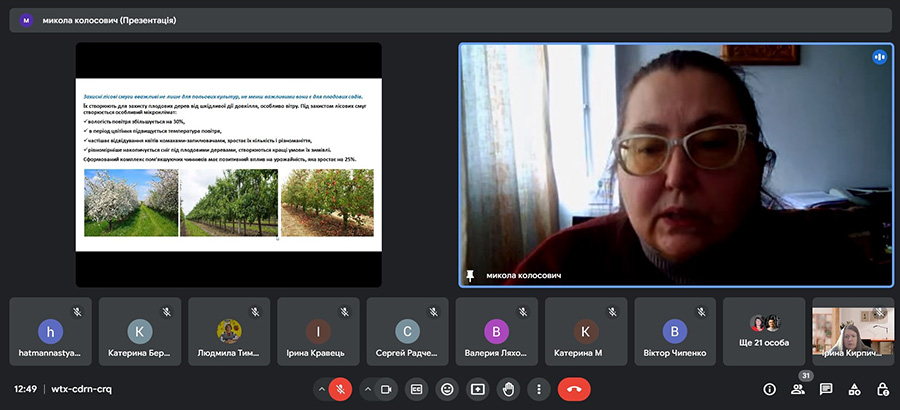The image size is (900, 410).
Task: Click the микола колосович name label on video
Action: pos(523,276)
